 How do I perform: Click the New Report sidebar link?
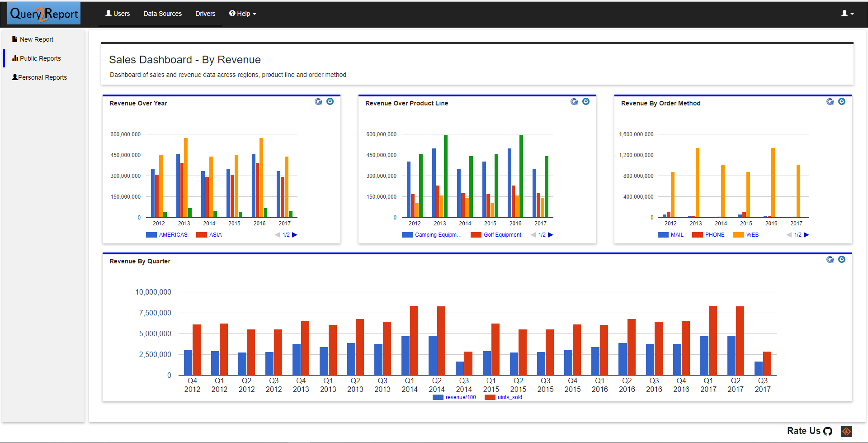36,39
